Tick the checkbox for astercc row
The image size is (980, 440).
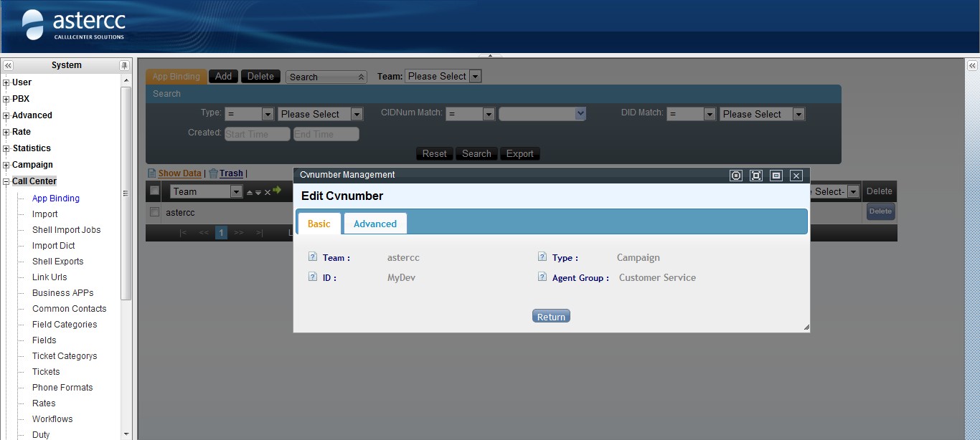[x=154, y=212]
